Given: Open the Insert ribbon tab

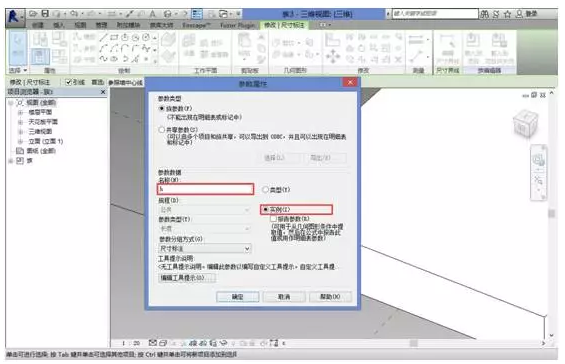Looking at the screenshot, I should 59,25.
